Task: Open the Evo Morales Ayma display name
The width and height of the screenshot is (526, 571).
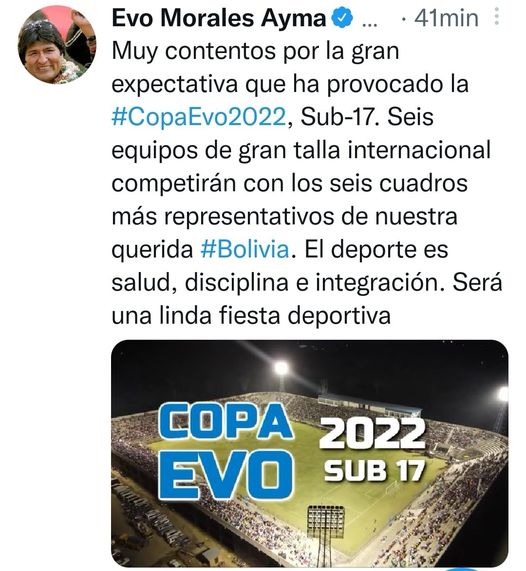Action: [219, 18]
